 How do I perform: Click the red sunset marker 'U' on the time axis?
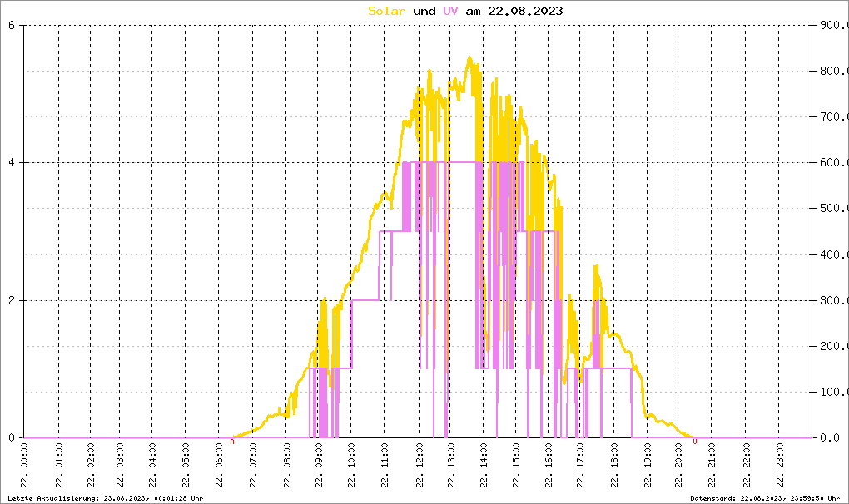tap(695, 442)
